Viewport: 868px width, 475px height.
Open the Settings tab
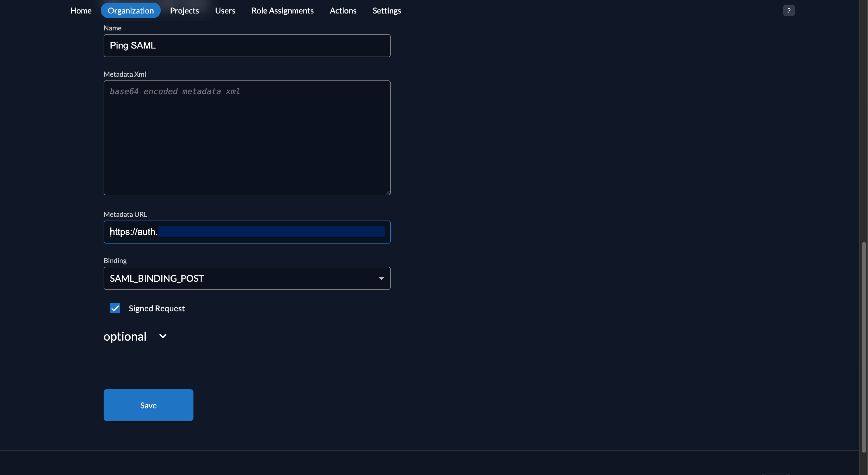click(x=387, y=10)
